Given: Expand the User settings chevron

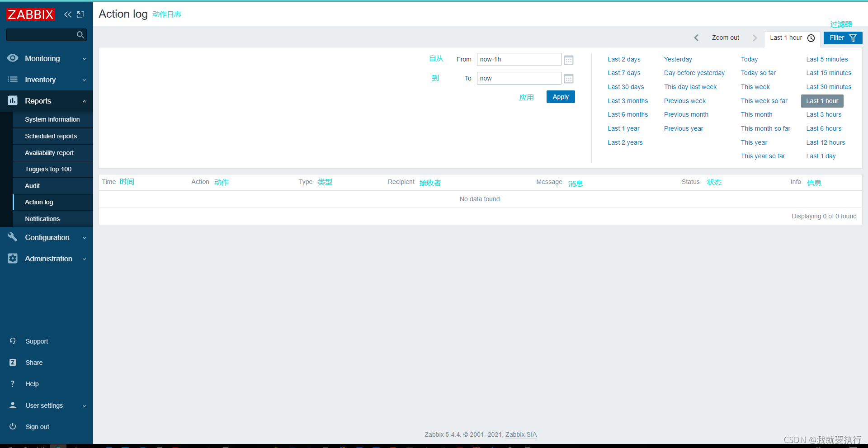Looking at the screenshot, I should pyautogui.click(x=84, y=406).
